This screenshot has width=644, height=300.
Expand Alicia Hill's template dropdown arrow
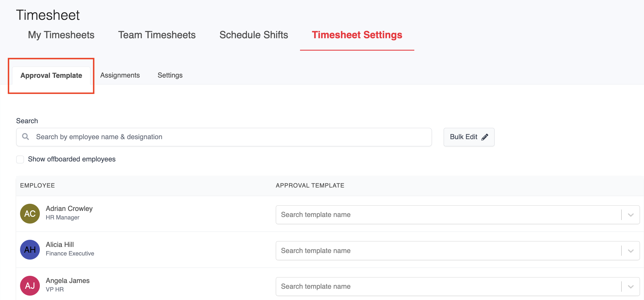[x=631, y=251]
